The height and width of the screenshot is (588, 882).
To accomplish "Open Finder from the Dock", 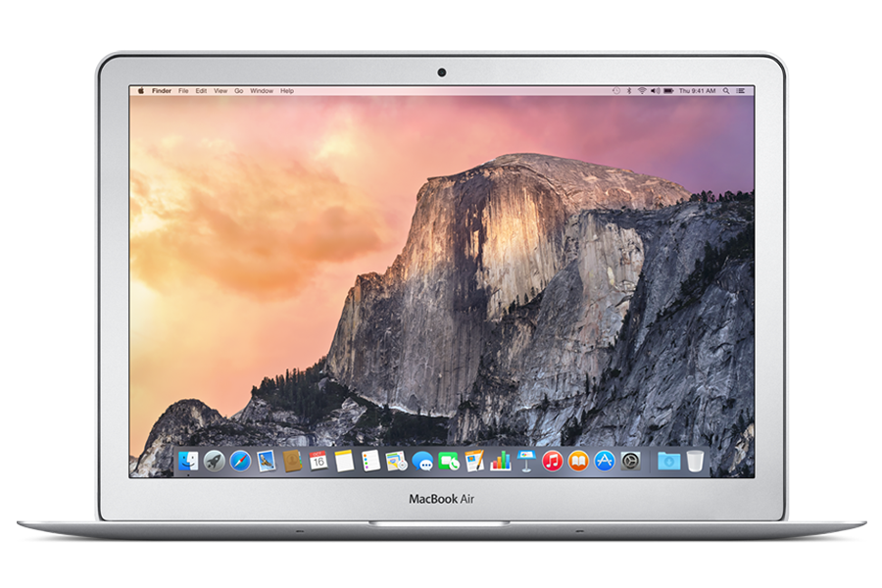I will pyautogui.click(x=188, y=462).
